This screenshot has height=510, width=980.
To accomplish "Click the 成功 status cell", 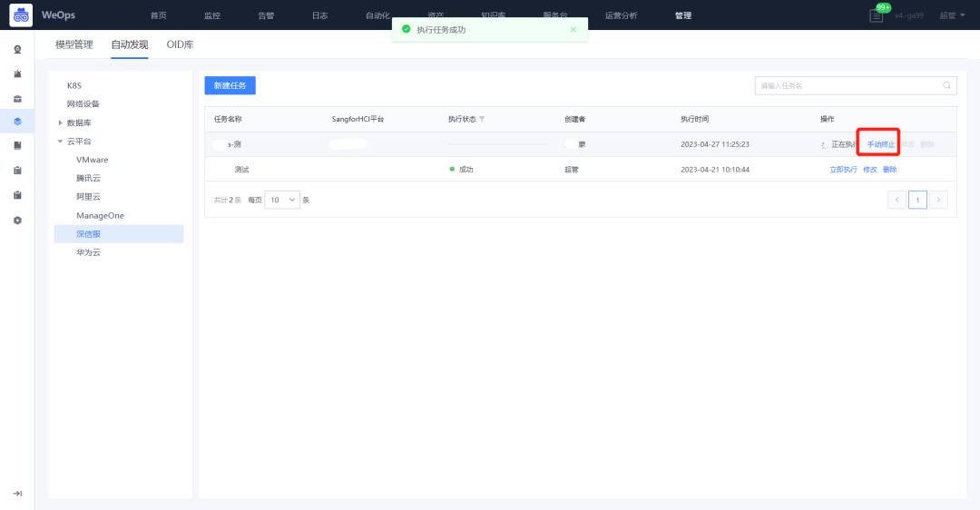I will click(461, 170).
